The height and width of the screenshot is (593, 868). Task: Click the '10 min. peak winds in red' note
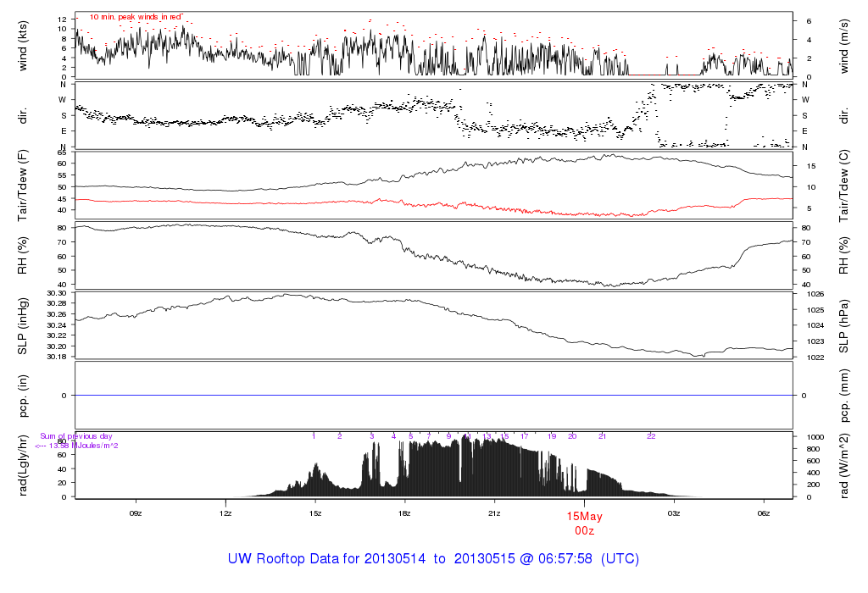coord(136,17)
